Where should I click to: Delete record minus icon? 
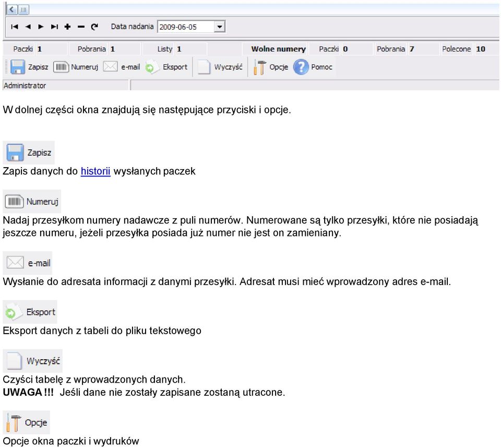coord(81,27)
